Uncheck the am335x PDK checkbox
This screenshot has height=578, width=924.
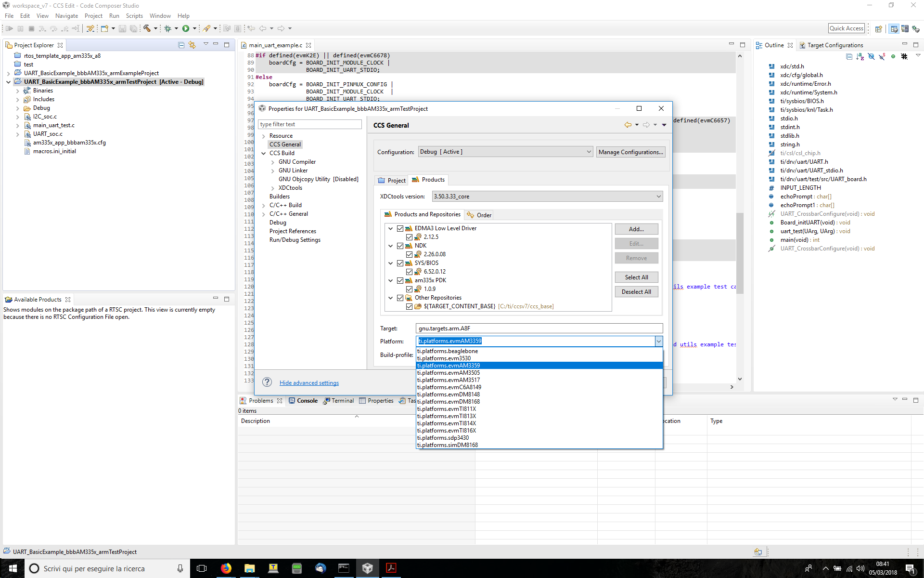tap(400, 280)
